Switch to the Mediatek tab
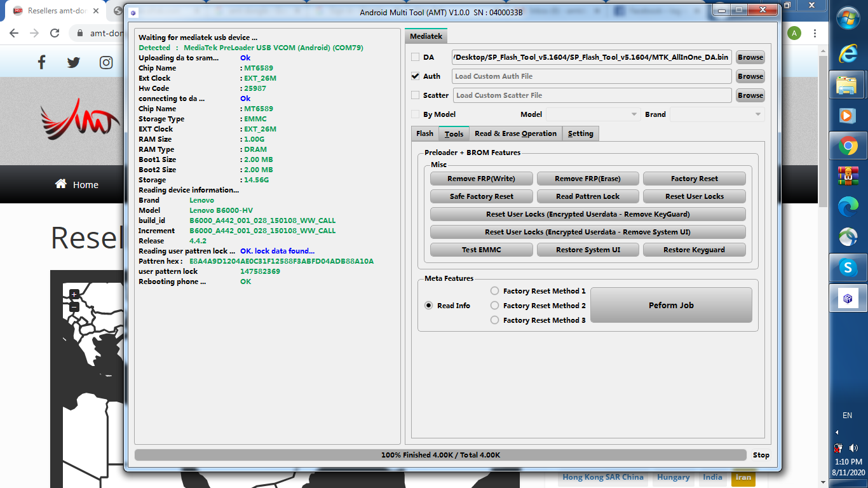The width and height of the screenshot is (868, 488). tap(426, 36)
